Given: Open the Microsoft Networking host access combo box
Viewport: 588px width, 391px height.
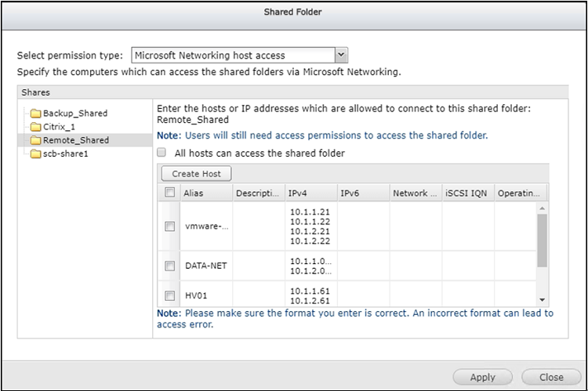Looking at the screenshot, I should pyautogui.click(x=239, y=55).
